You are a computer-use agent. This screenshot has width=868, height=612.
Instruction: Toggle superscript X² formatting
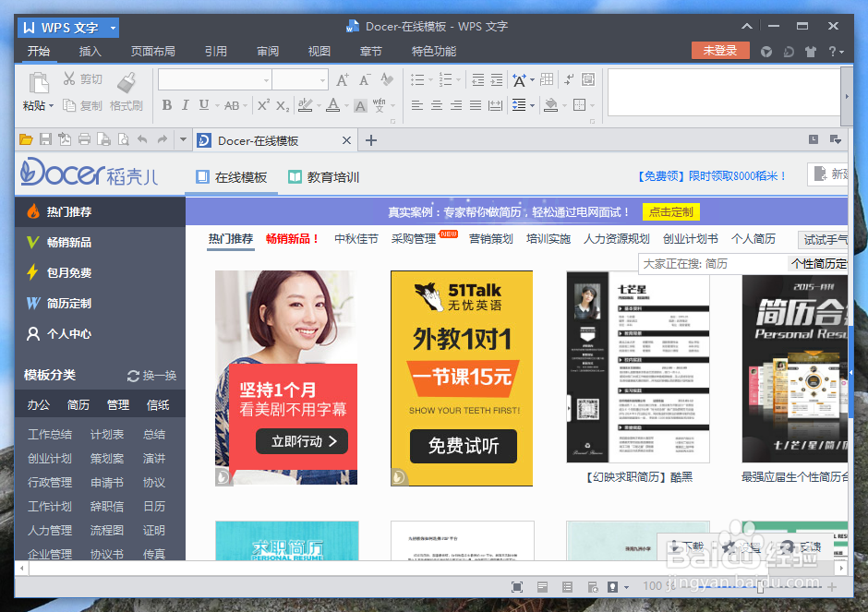(263, 104)
